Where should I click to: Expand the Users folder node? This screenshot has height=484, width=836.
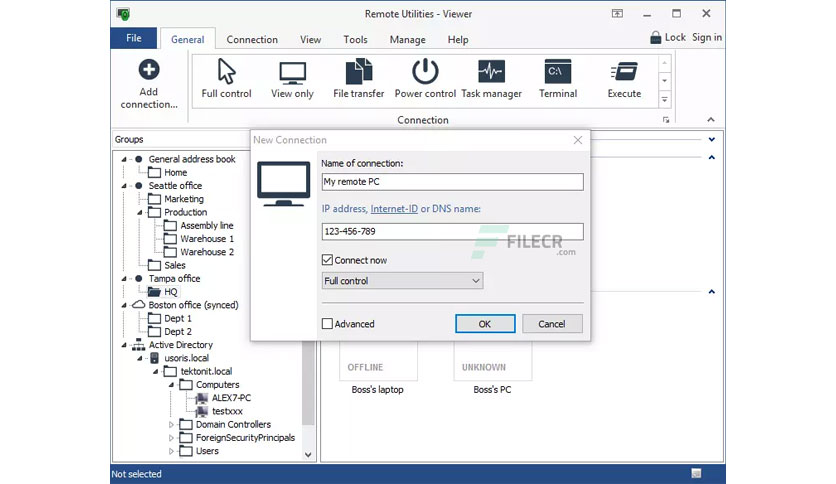(x=171, y=451)
